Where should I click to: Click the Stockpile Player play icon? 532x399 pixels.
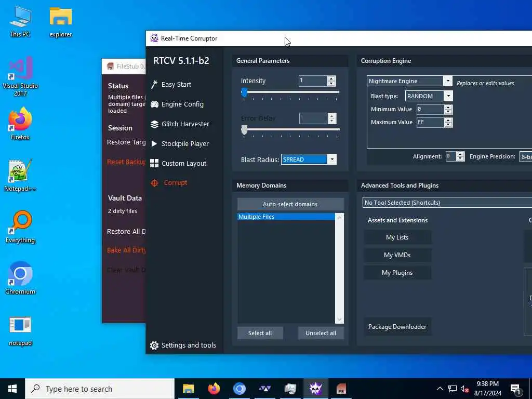(x=154, y=143)
